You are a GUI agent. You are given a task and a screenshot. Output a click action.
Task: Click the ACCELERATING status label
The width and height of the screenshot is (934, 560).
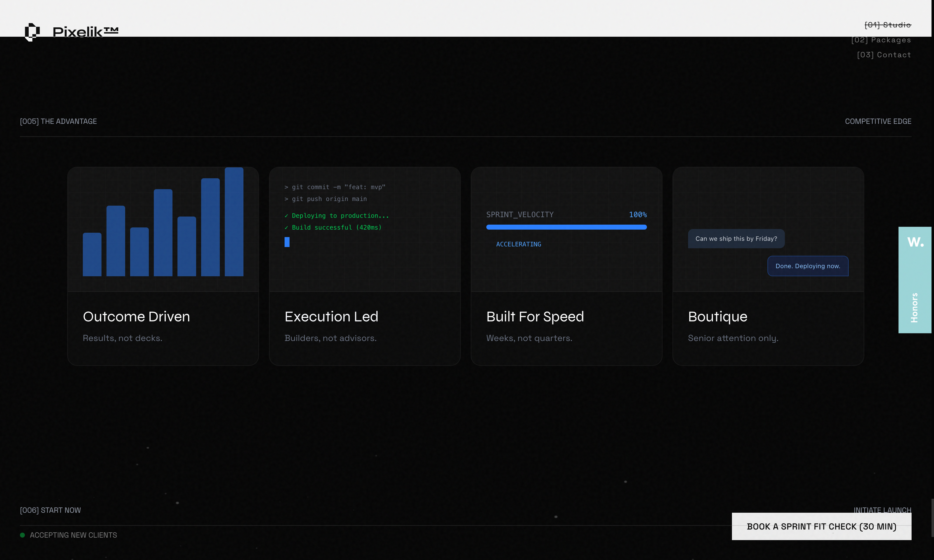click(x=518, y=244)
